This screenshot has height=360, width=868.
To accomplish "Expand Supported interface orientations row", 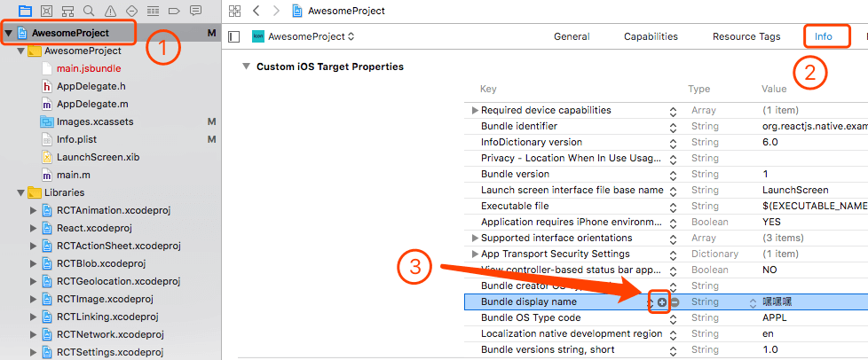I will tap(475, 238).
